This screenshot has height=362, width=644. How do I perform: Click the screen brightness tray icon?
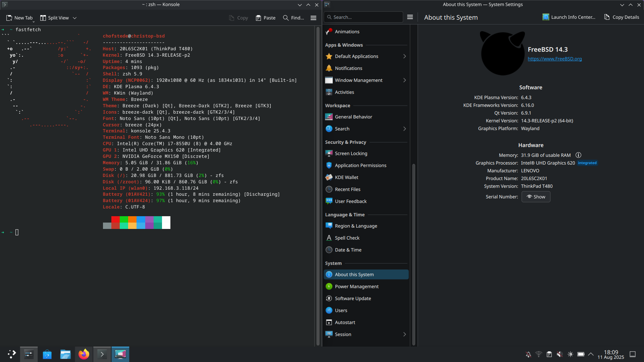570,354
